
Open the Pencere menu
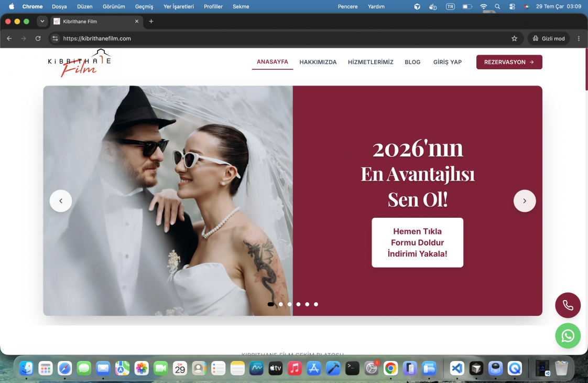347,6
